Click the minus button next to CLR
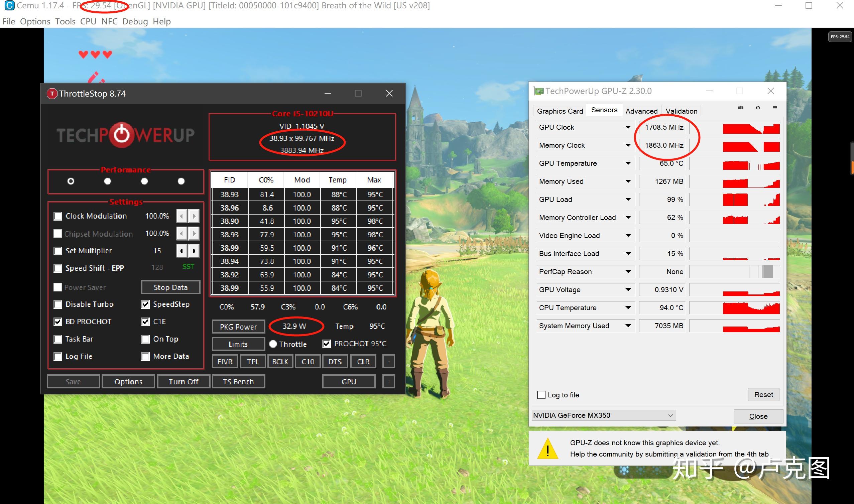 click(x=388, y=361)
